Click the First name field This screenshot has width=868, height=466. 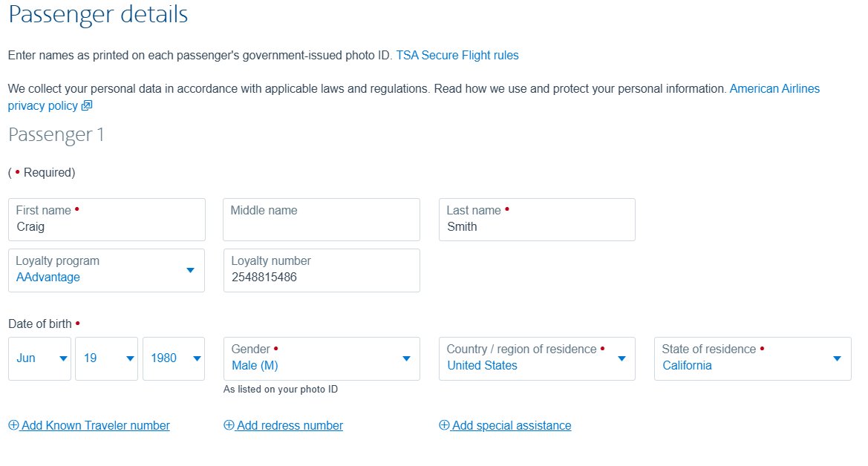[x=106, y=226]
